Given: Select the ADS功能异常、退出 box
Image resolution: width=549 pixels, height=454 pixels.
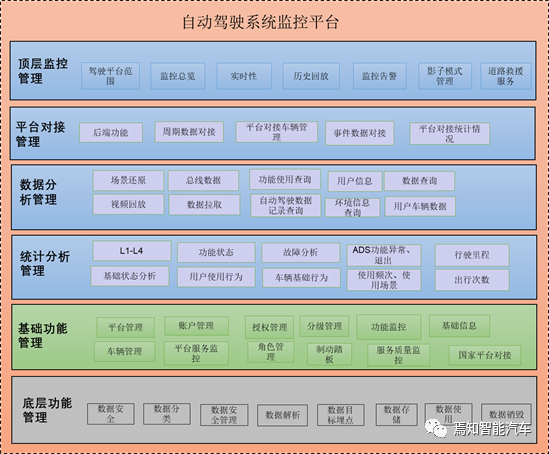Looking at the screenshot, I should coord(384,255).
